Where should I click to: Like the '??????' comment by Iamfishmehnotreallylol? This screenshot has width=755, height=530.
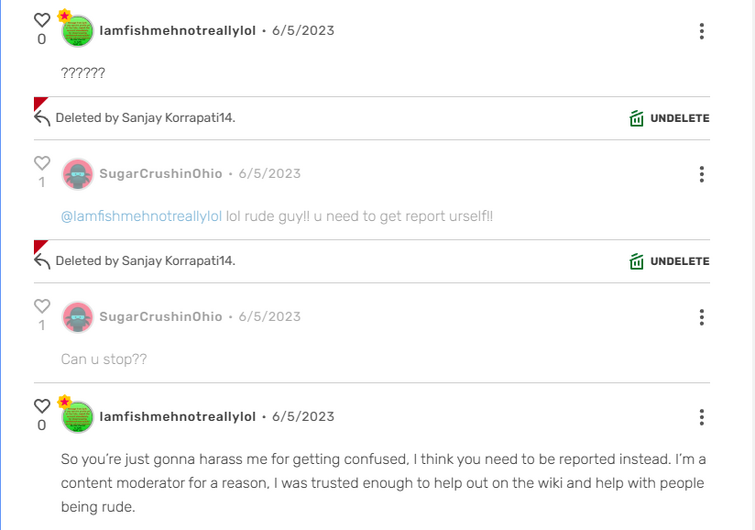(42, 20)
